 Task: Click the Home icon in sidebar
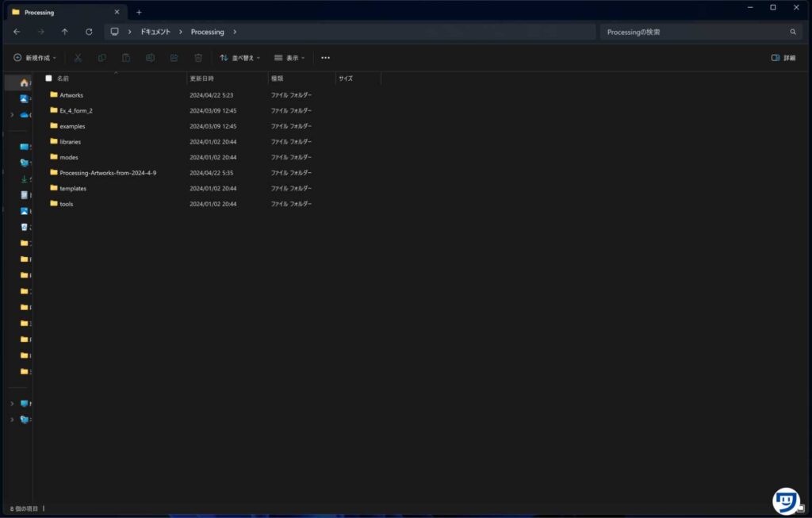[x=24, y=82]
